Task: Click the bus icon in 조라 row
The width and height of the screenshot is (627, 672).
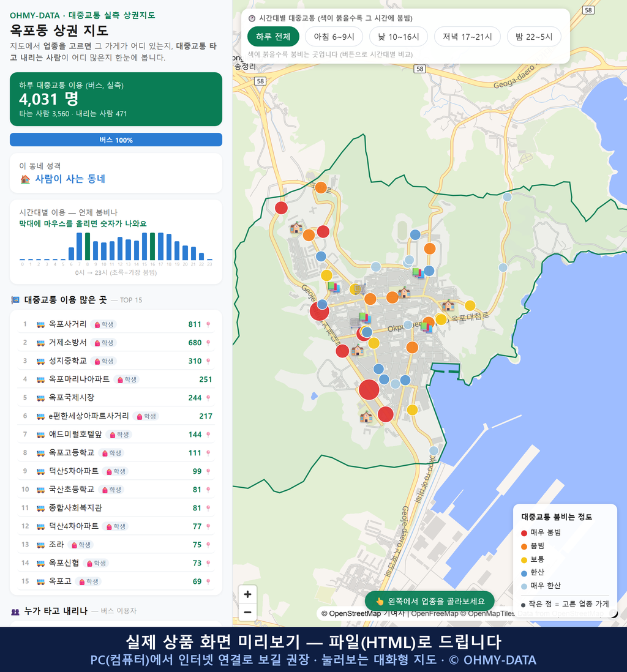Action: [x=41, y=545]
